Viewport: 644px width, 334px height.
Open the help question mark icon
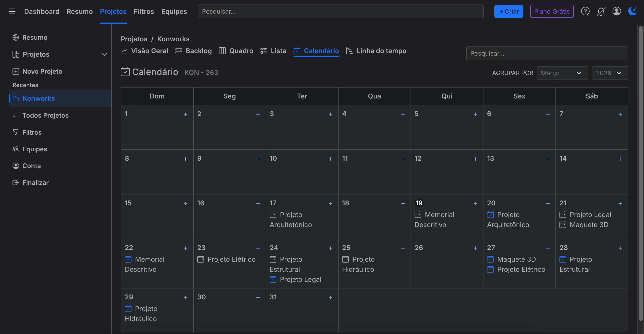coord(585,11)
